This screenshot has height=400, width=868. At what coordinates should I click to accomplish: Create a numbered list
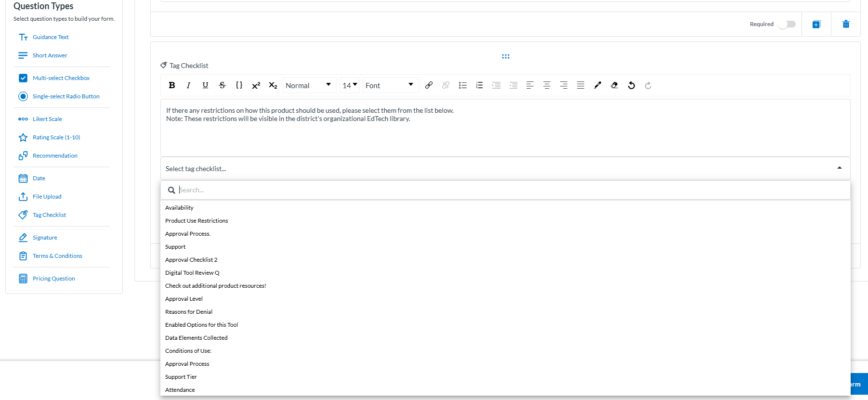coord(479,85)
